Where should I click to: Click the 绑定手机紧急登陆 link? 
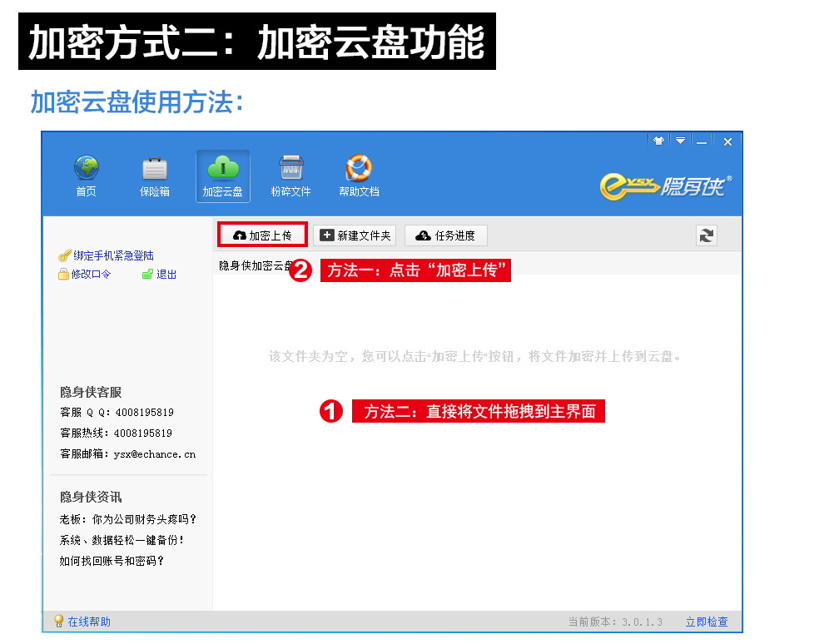point(113,255)
